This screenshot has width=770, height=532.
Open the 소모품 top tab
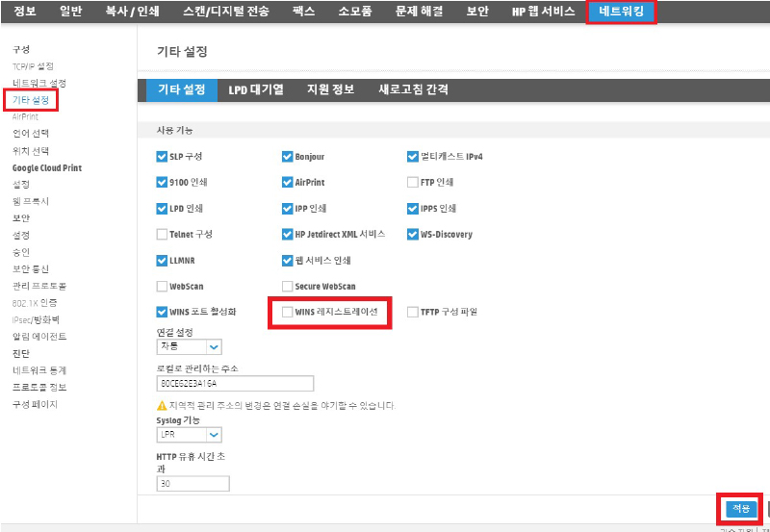pos(355,12)
